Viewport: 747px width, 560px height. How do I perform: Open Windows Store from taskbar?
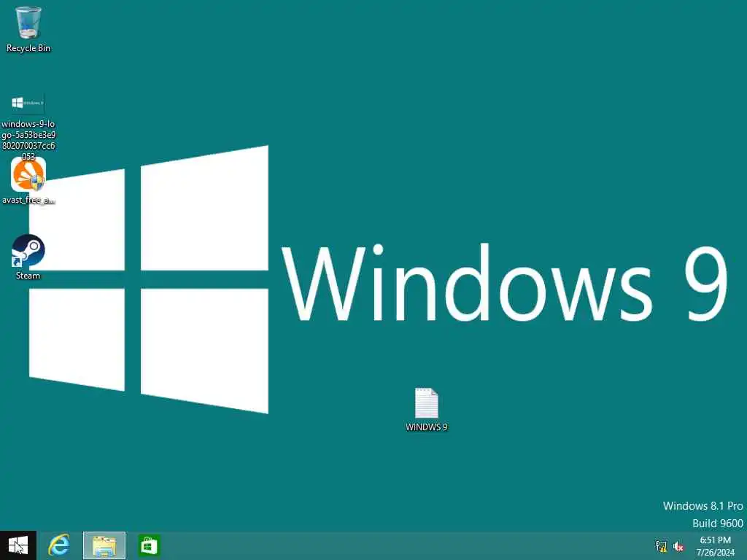click(149, 545)
